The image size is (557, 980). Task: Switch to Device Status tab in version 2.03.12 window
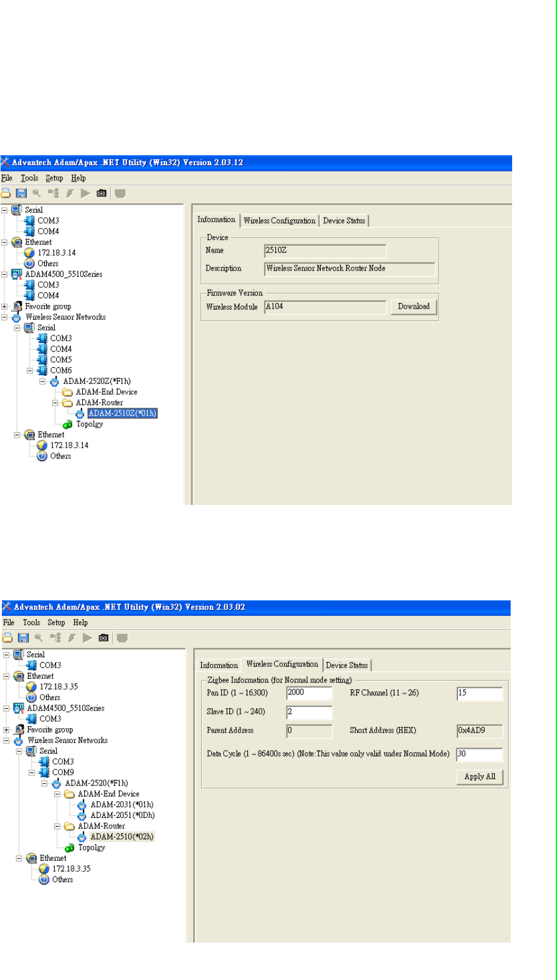tap(344, 221)
